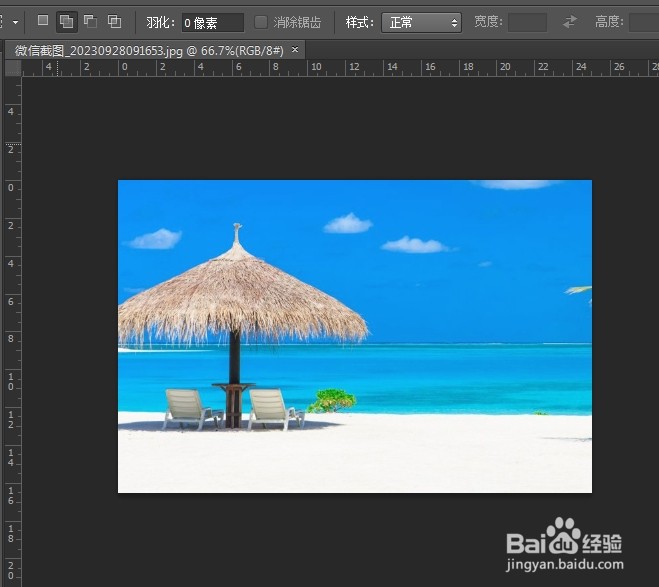Screen dimensions: 659x587
Task: Select the Add to selection icon
Action: pos(66,21)
